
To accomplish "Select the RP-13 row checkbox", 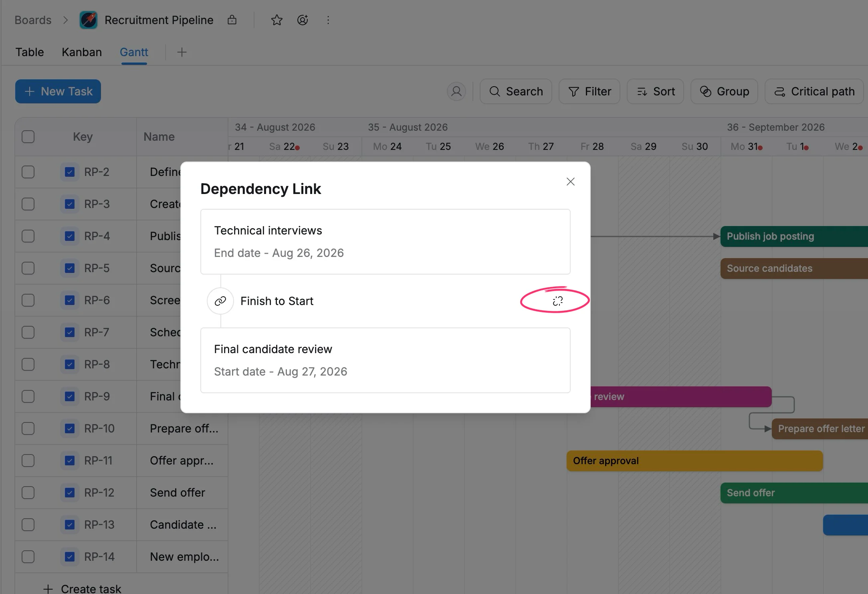I will coord(28,525).
